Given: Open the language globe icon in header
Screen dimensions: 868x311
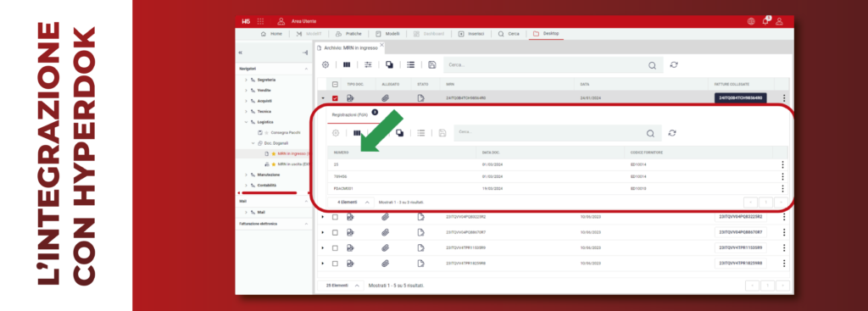Looking at the screenshot, I should (x=751, y=21).
